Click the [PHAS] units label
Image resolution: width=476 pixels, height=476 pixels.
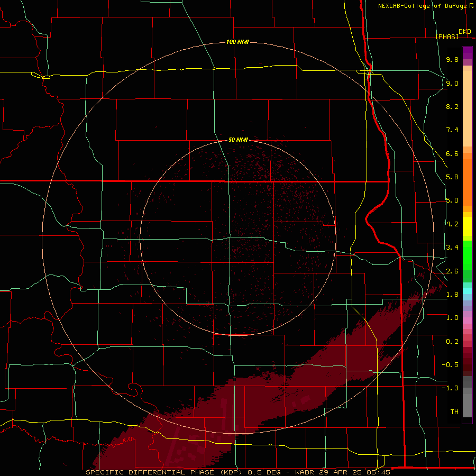click(447, 36)
